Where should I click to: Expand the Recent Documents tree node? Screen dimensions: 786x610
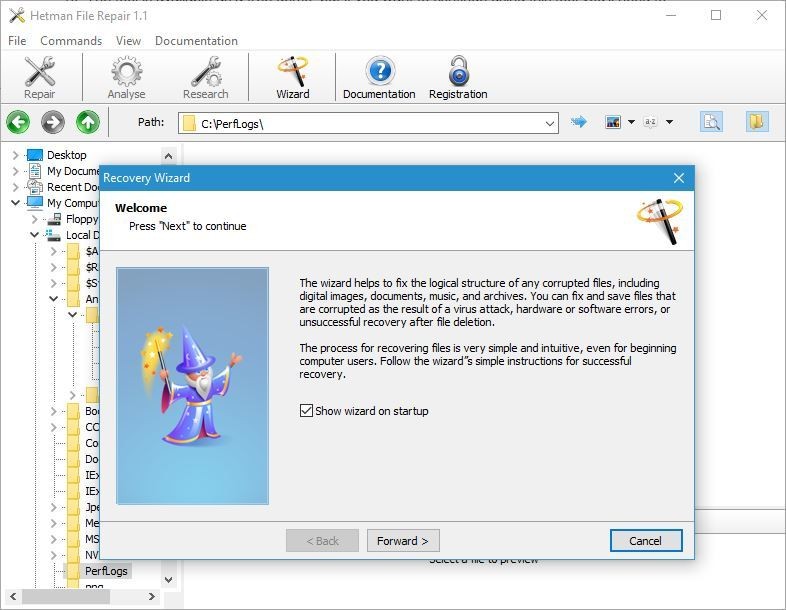pos(16,187)
